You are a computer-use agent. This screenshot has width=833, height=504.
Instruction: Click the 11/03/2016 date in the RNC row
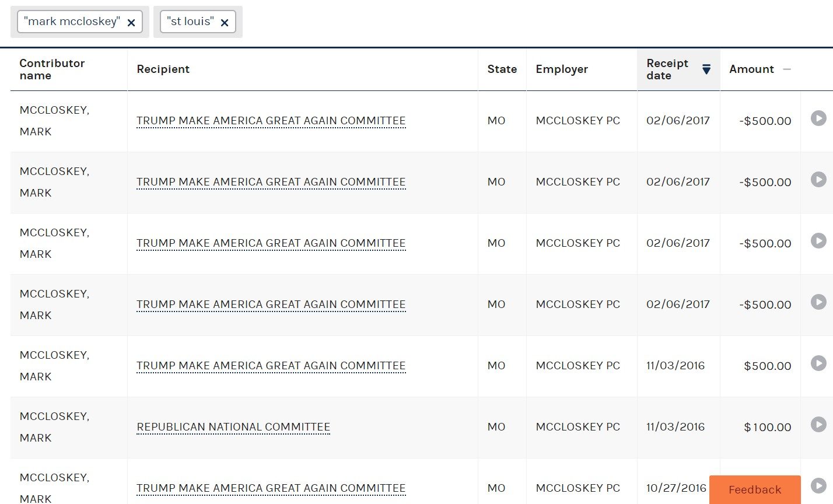click(x=675, y=427)
